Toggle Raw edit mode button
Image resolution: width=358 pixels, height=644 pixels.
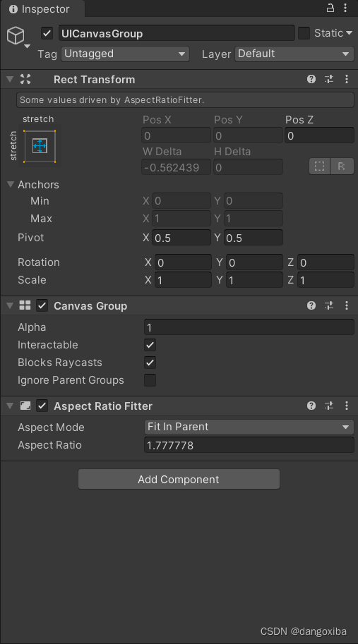(342, 166)
